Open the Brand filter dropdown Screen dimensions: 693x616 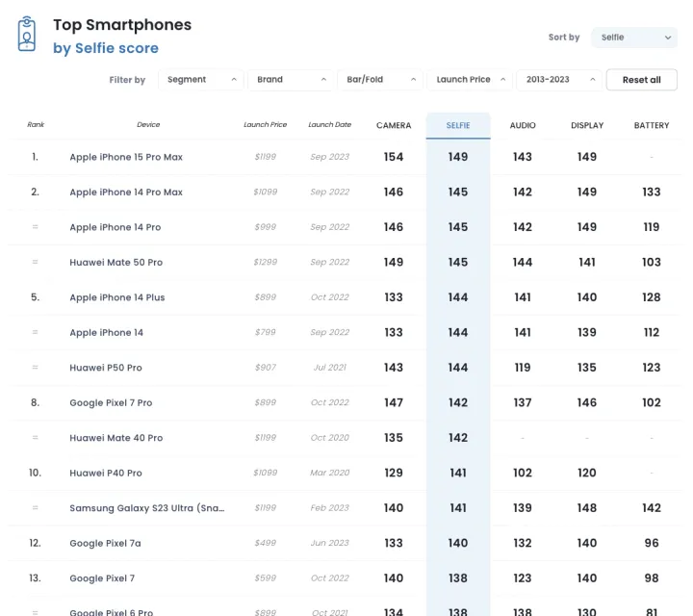(x=291, y=80)
